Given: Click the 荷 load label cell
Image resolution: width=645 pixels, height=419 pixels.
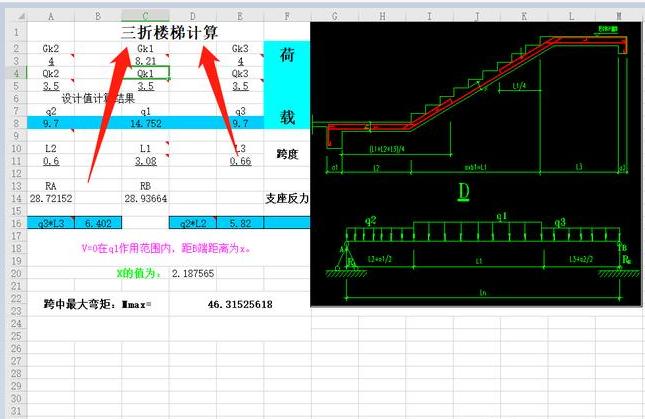Looking at the screenshot, I should tap(287, 55).
